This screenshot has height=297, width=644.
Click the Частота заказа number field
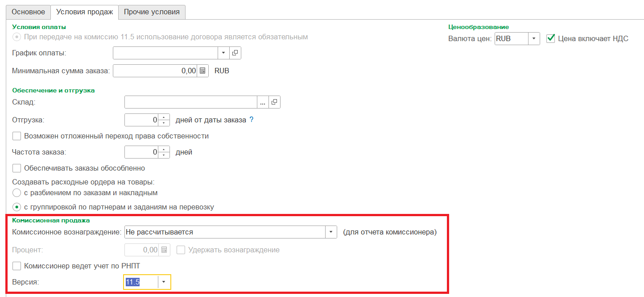142,152
